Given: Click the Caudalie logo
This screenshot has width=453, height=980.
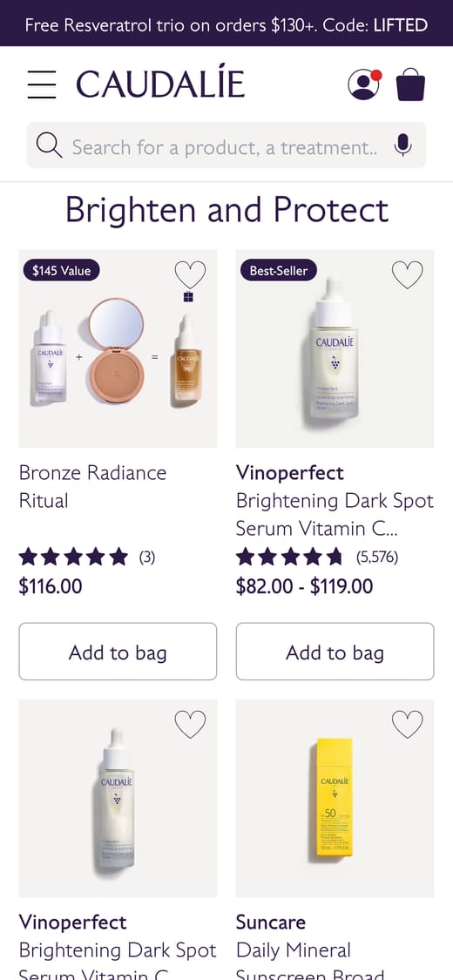Looking at the screenshot, I should (160, 84).
